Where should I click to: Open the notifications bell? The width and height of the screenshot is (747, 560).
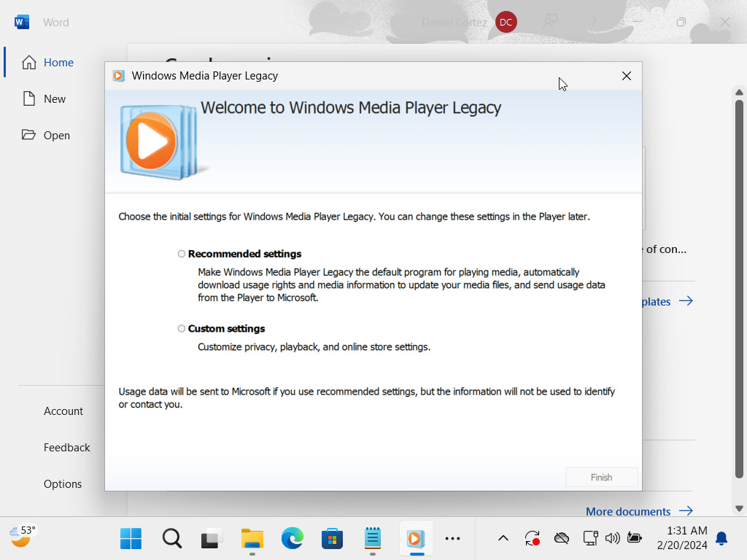tap(721, 539)
